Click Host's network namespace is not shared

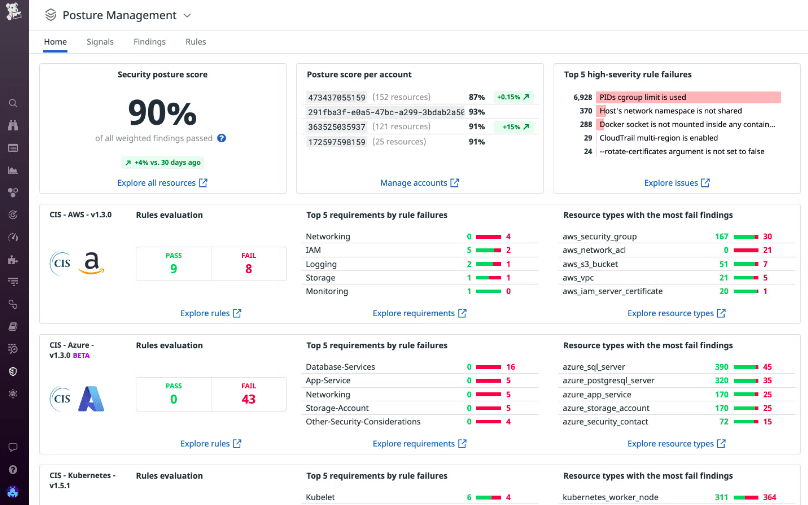click(x=670, y=111)
